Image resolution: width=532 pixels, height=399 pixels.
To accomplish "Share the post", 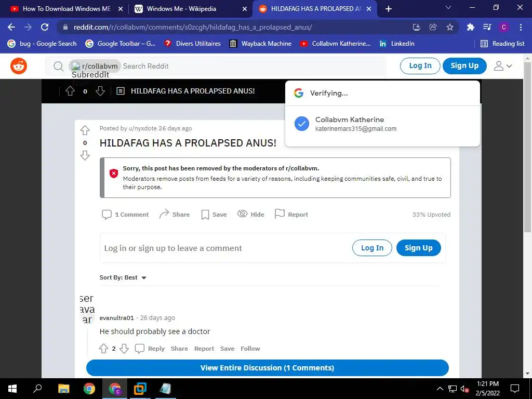I will coord(175,215).
